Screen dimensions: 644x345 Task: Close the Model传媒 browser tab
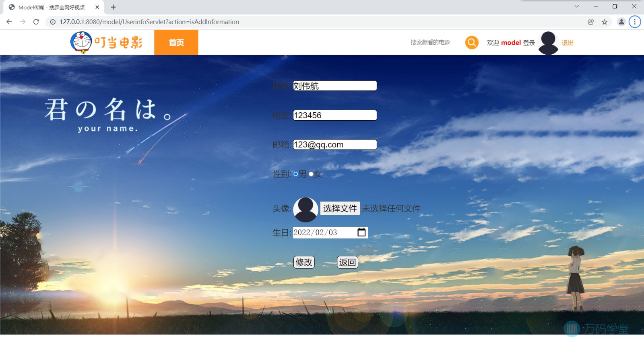point(97,7)
